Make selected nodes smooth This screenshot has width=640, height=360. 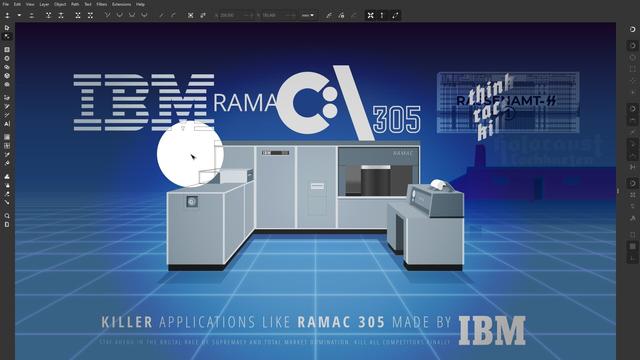pyautogui.click(x=120, y=15)
